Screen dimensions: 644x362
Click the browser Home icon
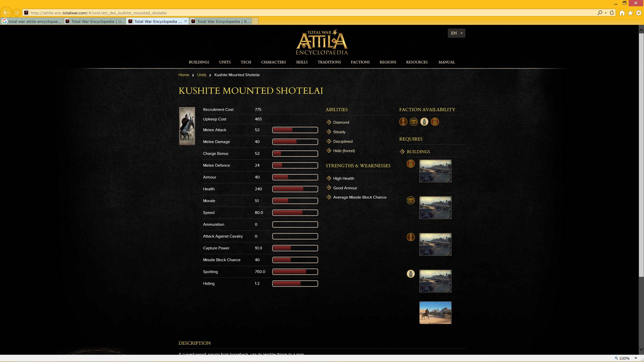pos(622,13)
